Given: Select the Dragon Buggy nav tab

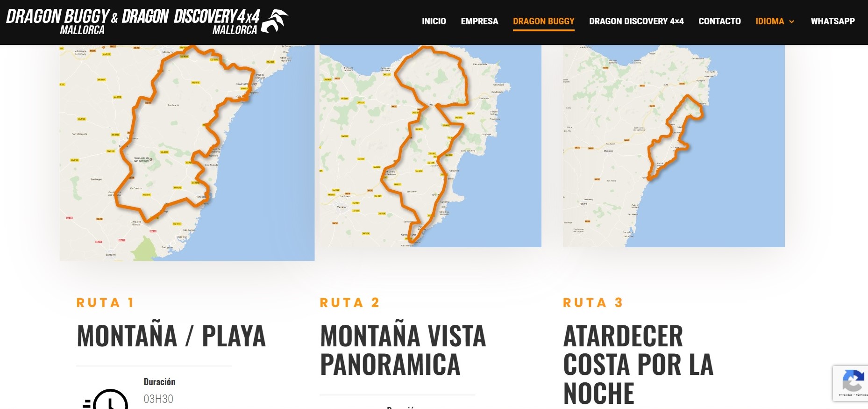Looking at the screenshot, I should point(544,21).
